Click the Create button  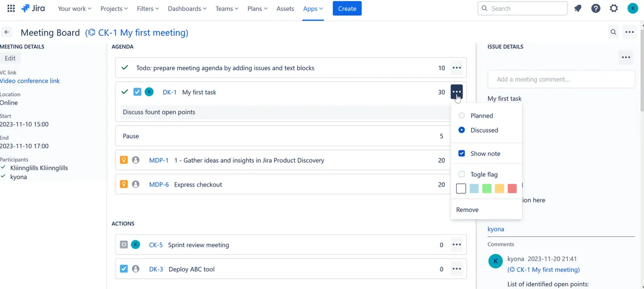347,9
